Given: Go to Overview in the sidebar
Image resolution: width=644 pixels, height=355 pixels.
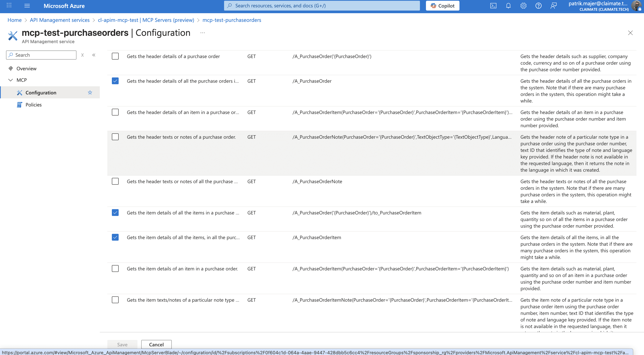Looking at the screenshot, I should [x=26, y=69].
